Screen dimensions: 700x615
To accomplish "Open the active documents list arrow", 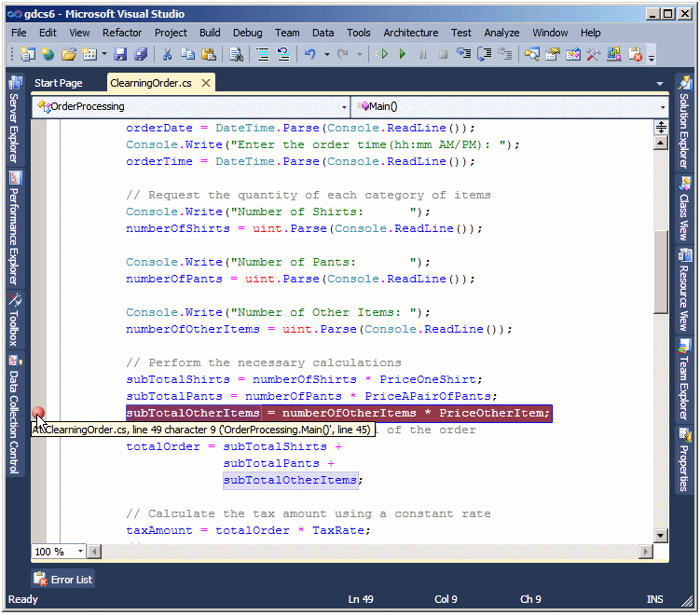I will (660, 84).
